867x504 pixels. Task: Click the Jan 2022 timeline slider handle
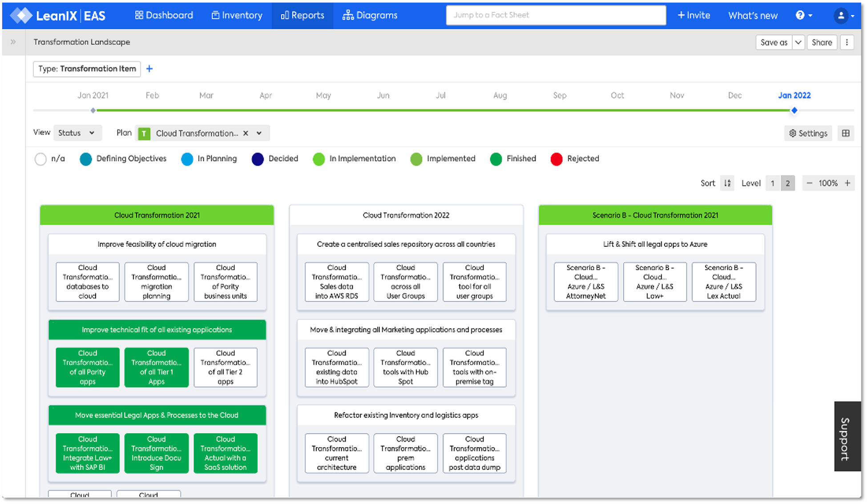click(x=794, y=110)
